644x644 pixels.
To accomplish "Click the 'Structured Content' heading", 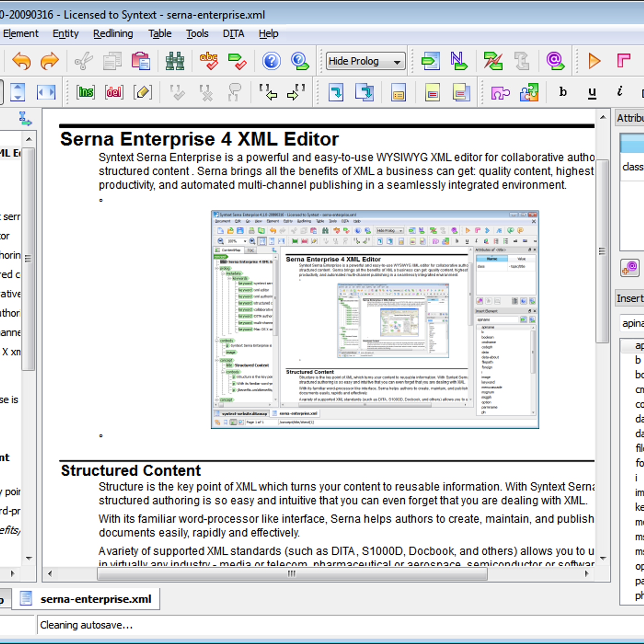I will click(x=131, y=471).
